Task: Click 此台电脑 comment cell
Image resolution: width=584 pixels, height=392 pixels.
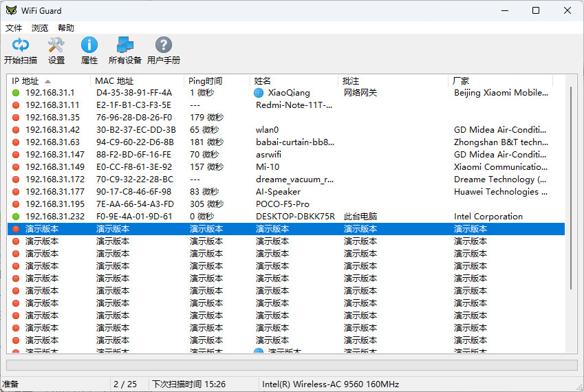Action: click(360, 217)
